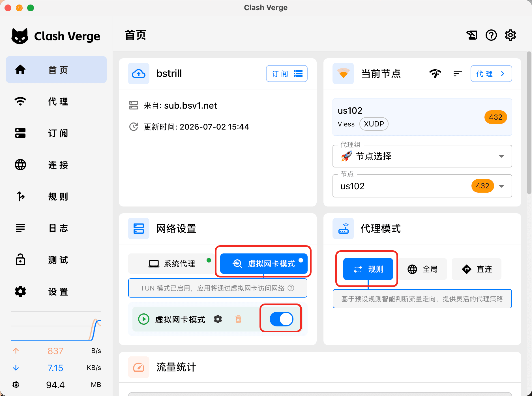Open the help question mark icon

pyautogui.click(x=491, y=35)
